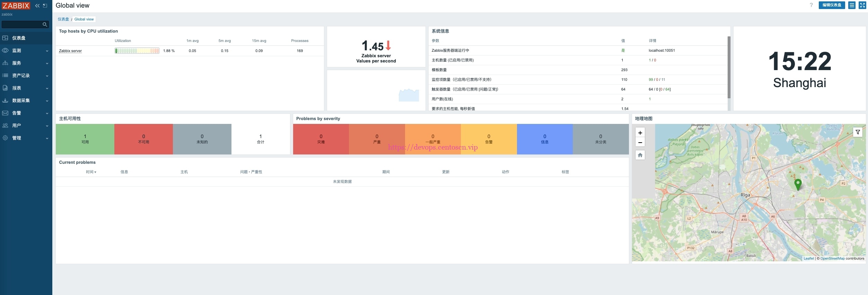Click the Zabbix logo
Screen dimensions: 868x295
(x=16, y=6)
